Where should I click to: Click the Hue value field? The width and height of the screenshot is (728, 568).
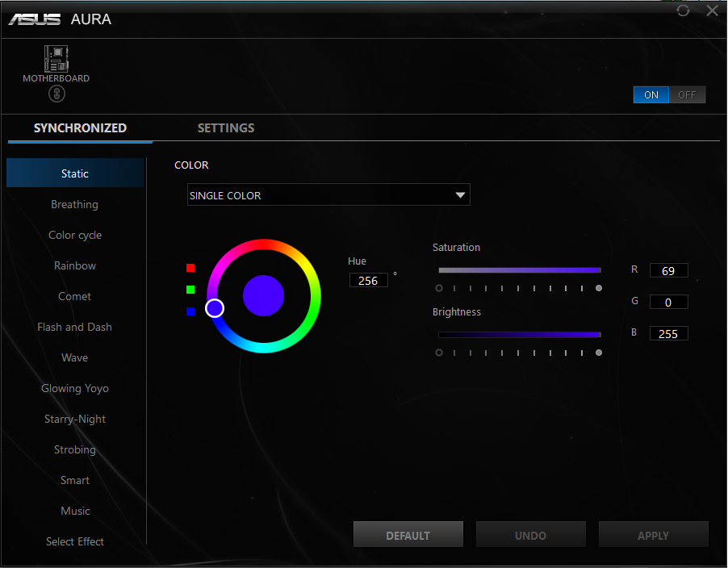(368, 280)
